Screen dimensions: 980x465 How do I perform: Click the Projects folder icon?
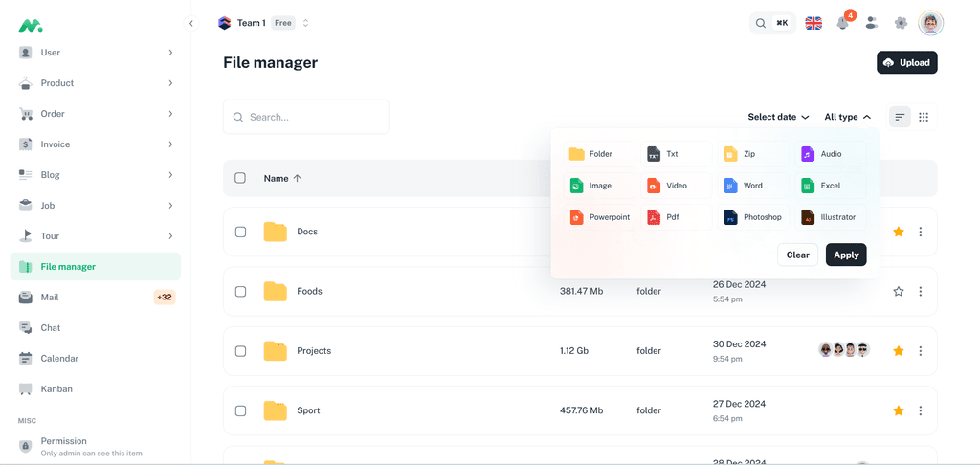pyautogui.click(x=275, y=351)
